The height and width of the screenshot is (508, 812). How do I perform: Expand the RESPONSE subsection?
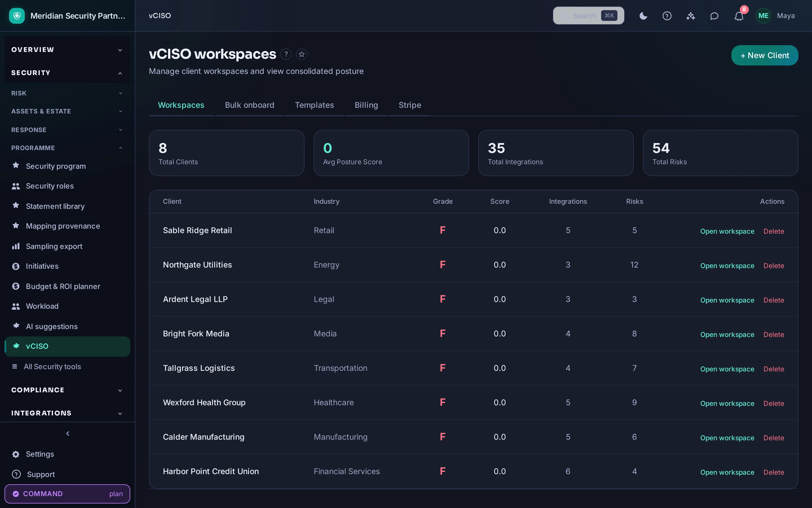point(67,130)
